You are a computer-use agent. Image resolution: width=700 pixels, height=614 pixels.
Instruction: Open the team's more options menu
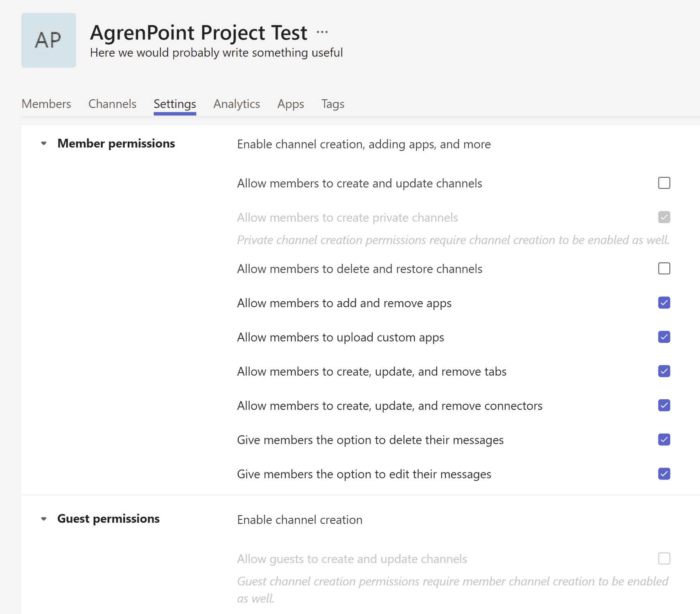point(323,31)
